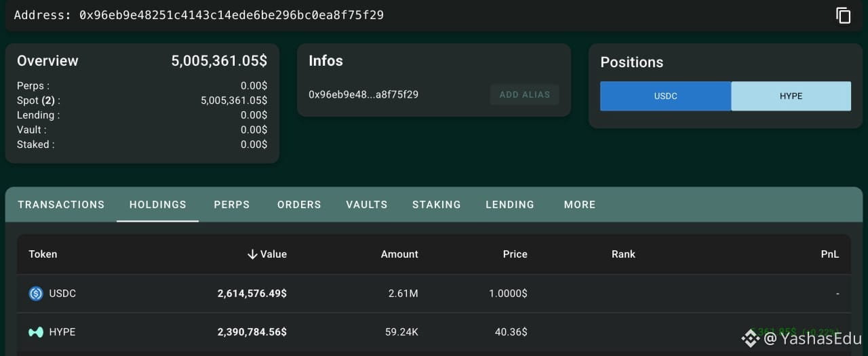
Task: Sort holdings by PnL column header
Action: point(830,254)
